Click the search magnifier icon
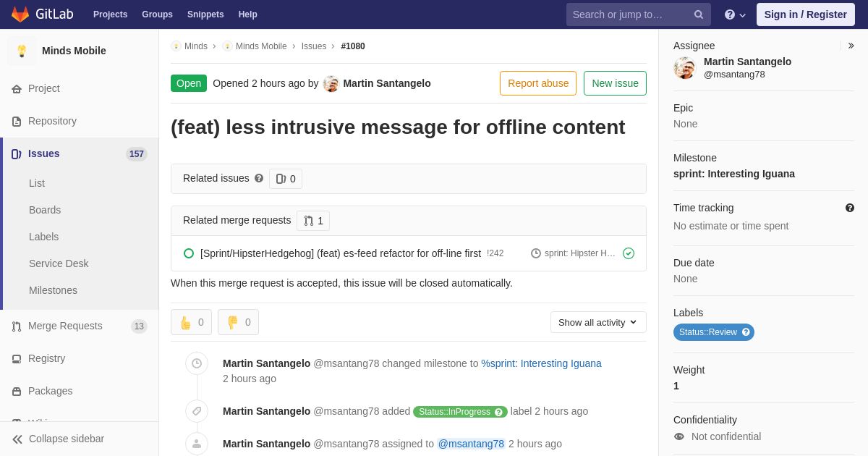The height and width of the screenshot is (456, 868). pos(698,14)
